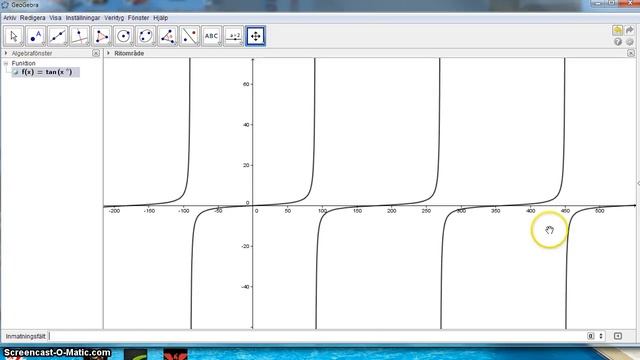Select the Line through Two Points tool

[58, 36]
